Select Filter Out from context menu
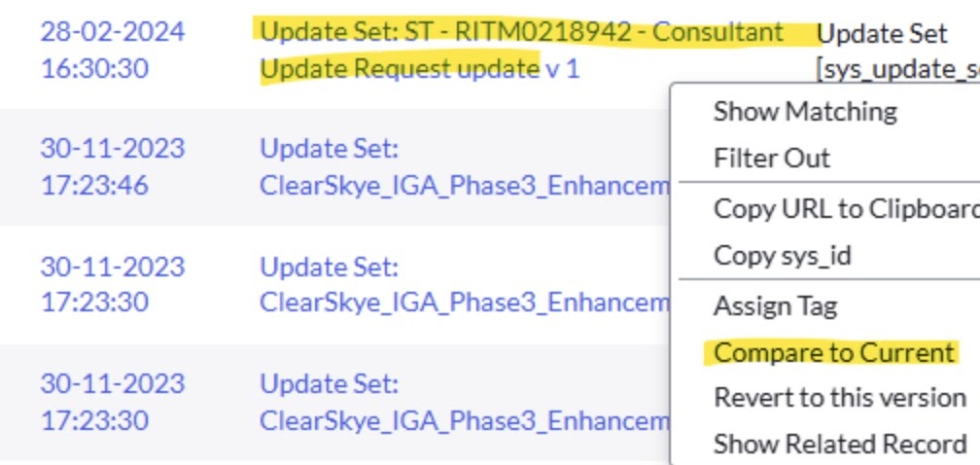980x465 pixels. (x=772, y=158)
